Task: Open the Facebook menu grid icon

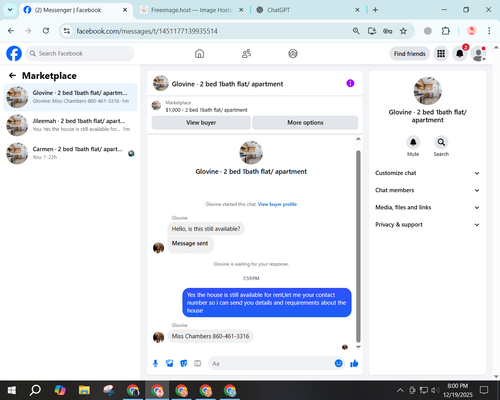Action: click(441, 53)
